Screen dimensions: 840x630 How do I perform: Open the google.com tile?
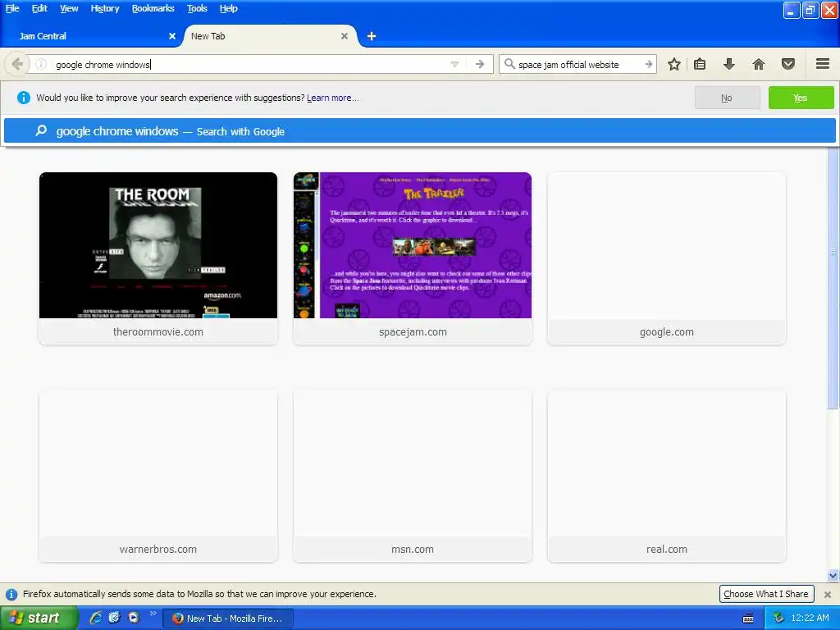point(666,258)
